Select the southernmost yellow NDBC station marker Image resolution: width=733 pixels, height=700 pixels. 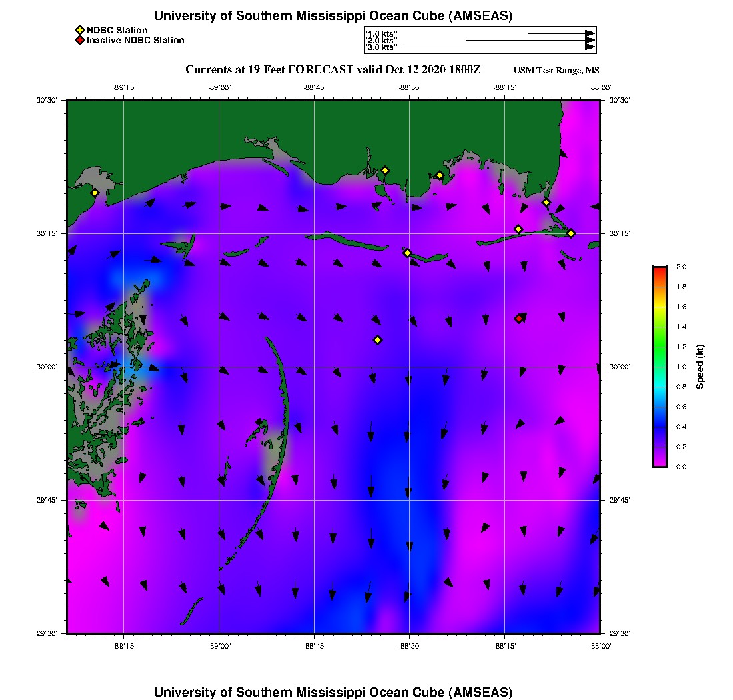pos(378,340)
